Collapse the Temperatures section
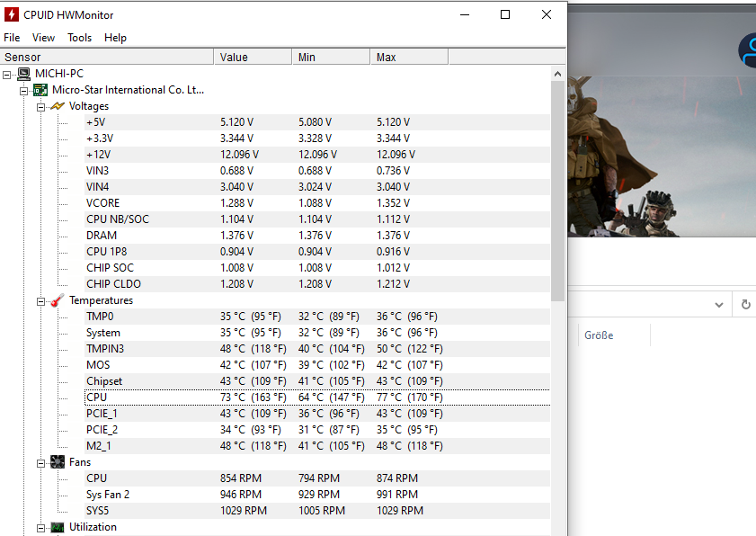756x536 pixels. 41,301
